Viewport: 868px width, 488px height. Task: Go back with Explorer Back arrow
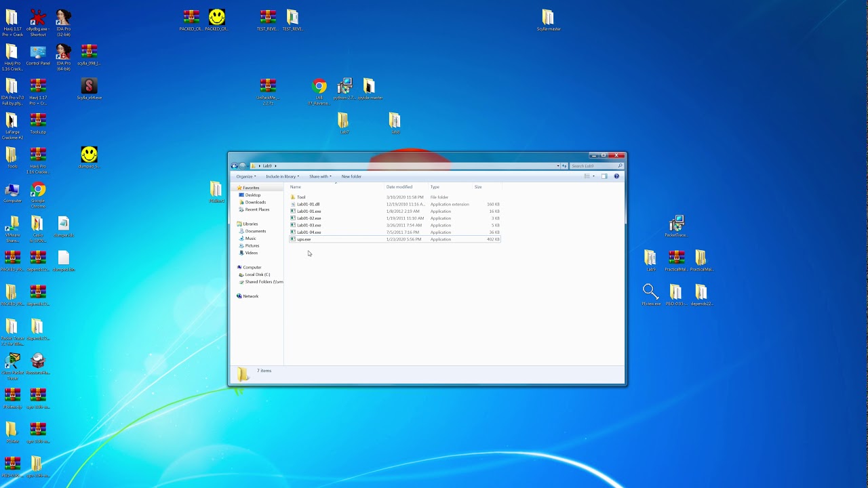pyautogui.click(x=235, y=165)
